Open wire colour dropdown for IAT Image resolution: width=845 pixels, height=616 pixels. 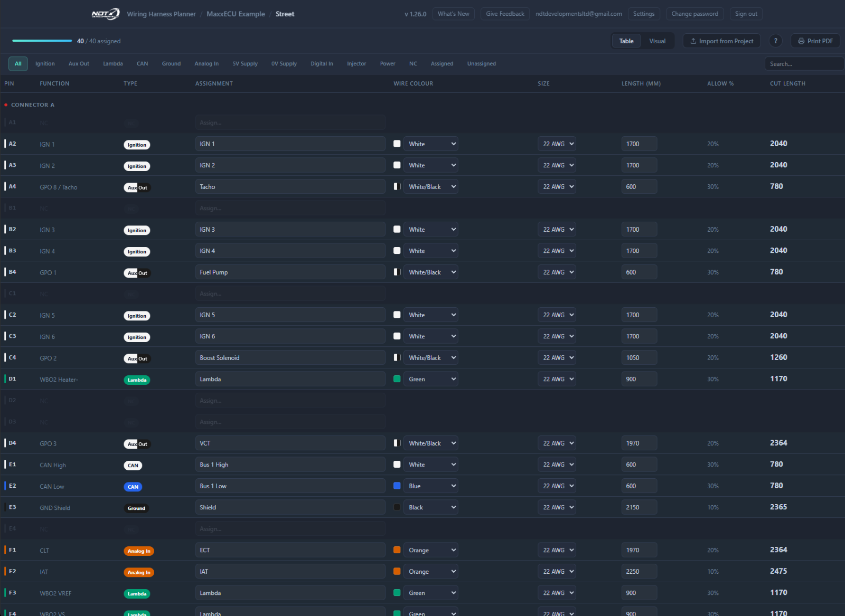point(431,571)
